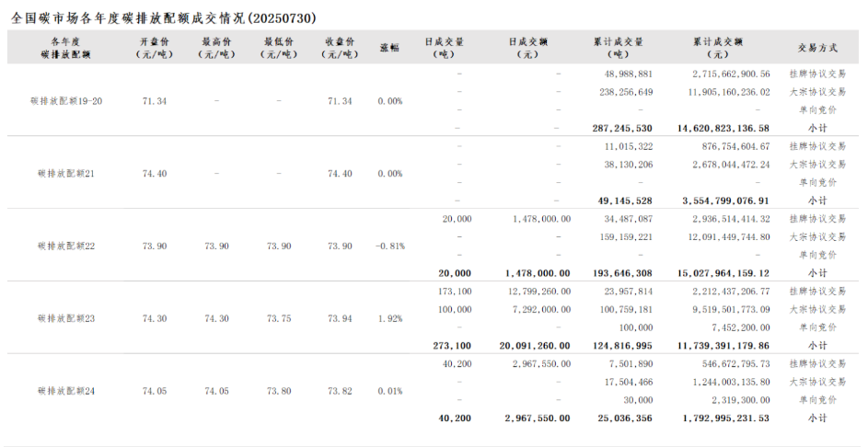This screenshot has height=447, width=868.
Task: Select the 最高价 column header
Action: pos(216,48)
